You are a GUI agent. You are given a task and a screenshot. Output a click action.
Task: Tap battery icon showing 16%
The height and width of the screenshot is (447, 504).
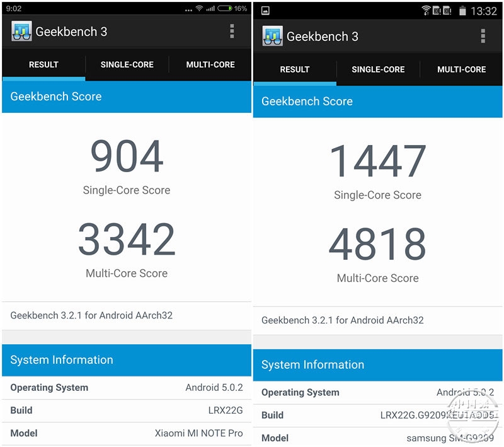(225, 8)
